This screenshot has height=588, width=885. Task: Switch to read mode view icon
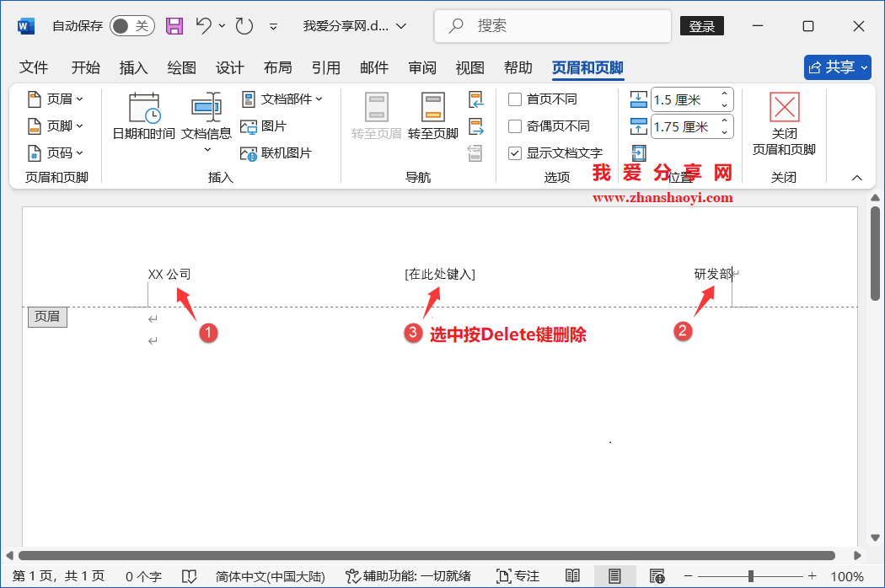pos(572,576)
